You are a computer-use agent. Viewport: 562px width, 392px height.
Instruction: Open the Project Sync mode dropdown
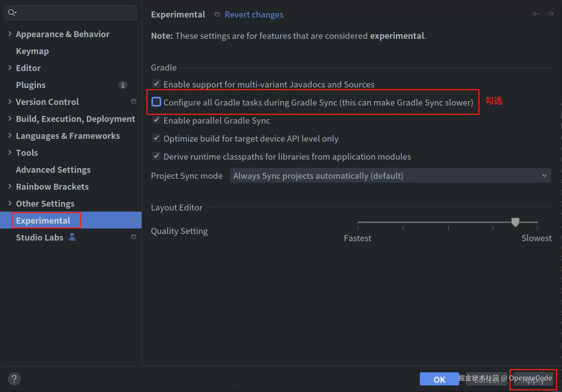[390, 175]
